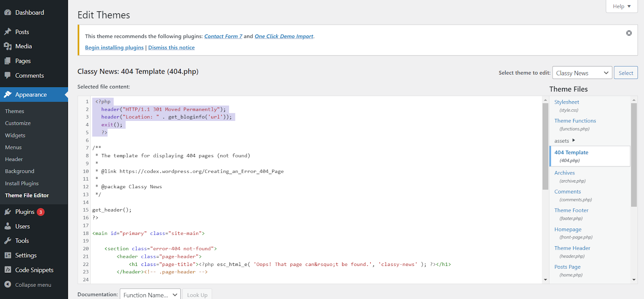Dismiss the plugin notice with X icon
Image resolution: width=644 pixels, height=299 pixels.
[629, 33]
